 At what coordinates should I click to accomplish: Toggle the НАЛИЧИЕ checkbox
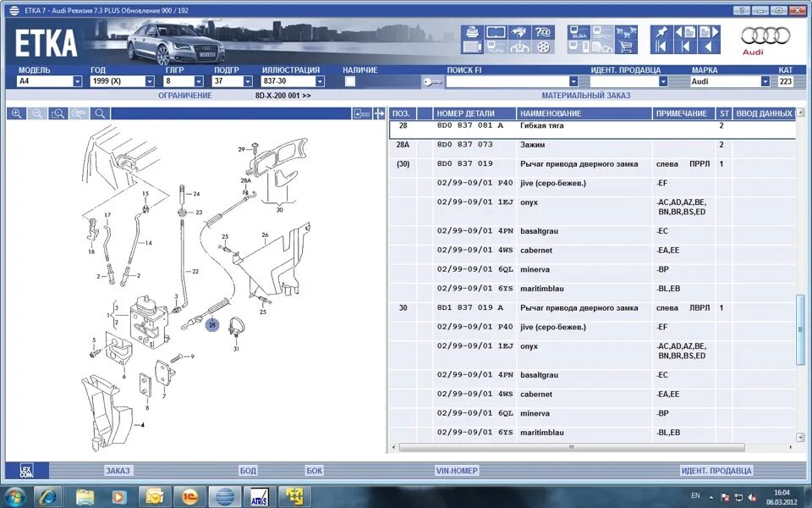(x=350, y=81)
